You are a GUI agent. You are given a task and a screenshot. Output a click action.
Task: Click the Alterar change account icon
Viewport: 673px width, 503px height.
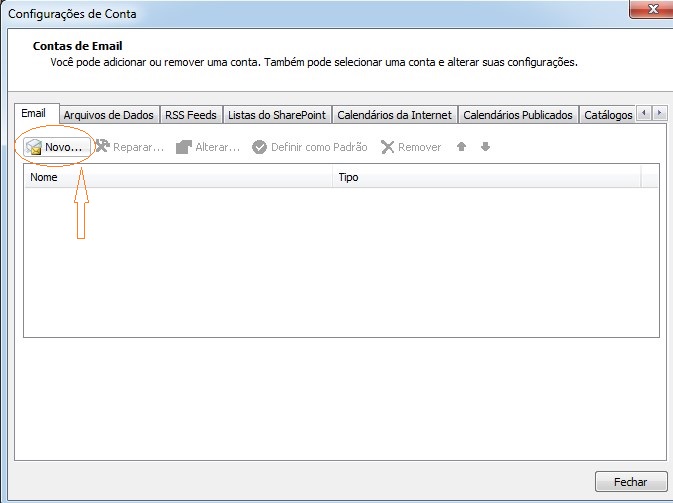(x=184, y=147)
